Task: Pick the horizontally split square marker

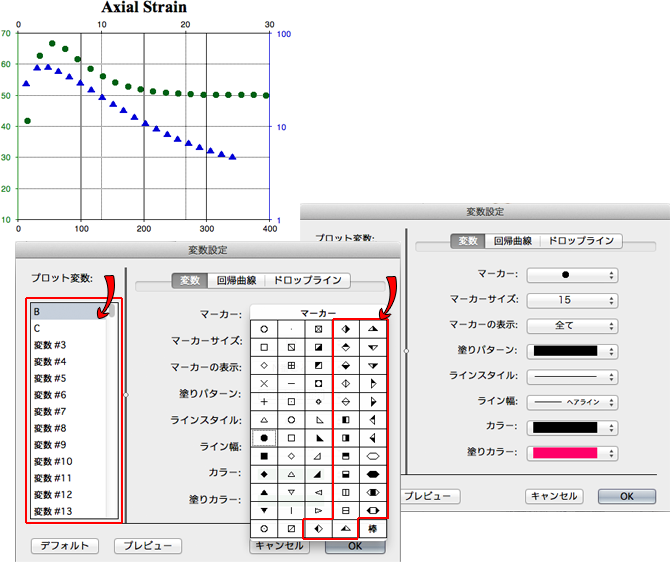Action: pos(346,510)
